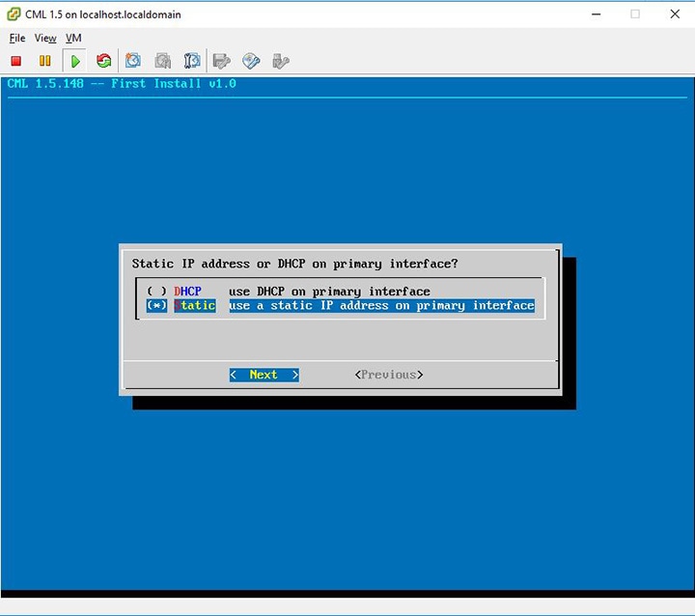Click the floppy device connect icon
The height and width of the screenshot is (616, 695).
tap(221, 61)
